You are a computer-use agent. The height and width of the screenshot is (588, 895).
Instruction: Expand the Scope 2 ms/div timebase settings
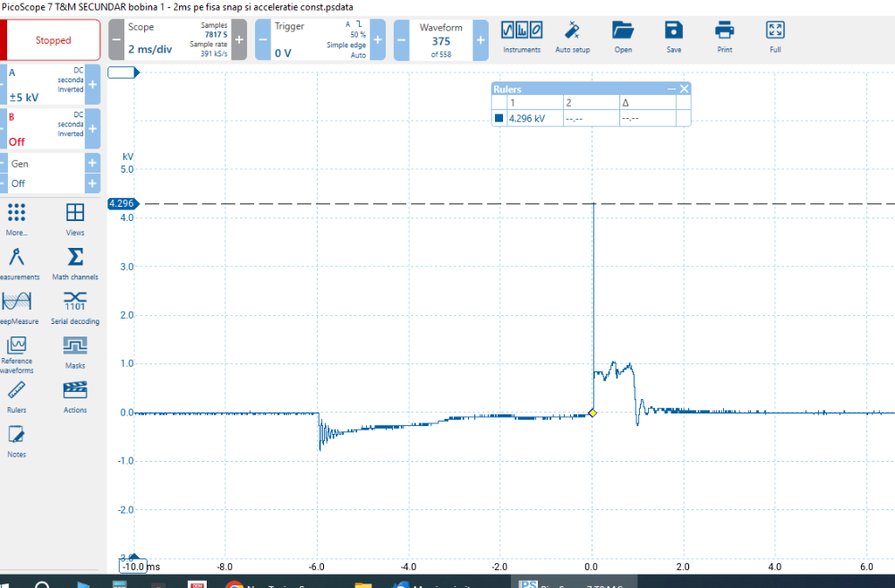pyautogui.click(x=173, y=40)
